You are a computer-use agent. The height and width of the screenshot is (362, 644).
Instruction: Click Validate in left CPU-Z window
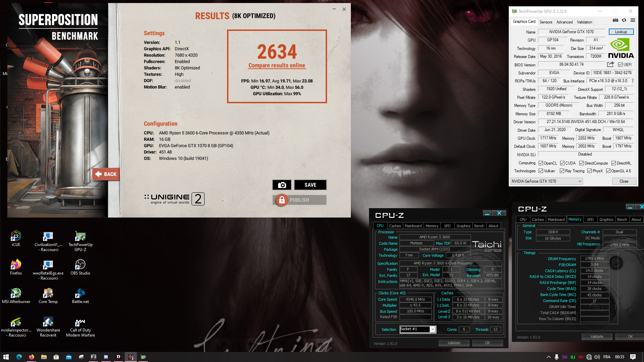click(454, 343)
